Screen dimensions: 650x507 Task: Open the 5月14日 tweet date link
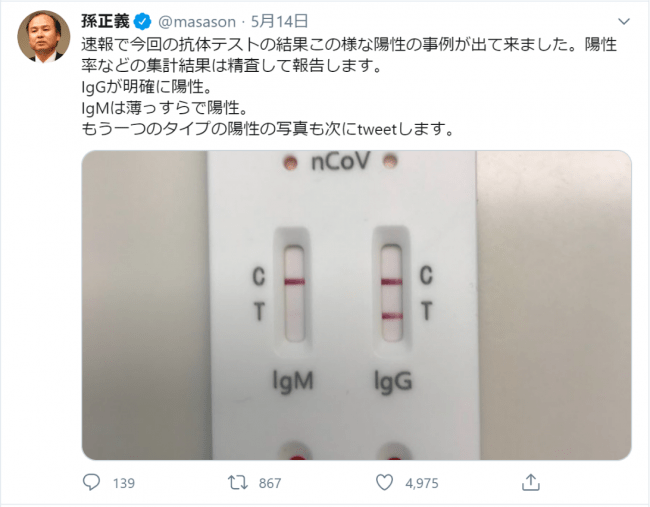(x=279, y=21)
